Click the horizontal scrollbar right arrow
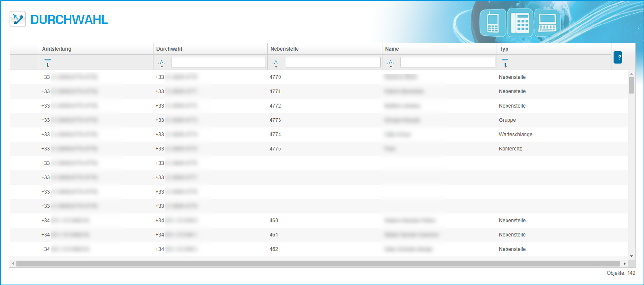This screenshot has width=644, height=285. pos(624,264)
